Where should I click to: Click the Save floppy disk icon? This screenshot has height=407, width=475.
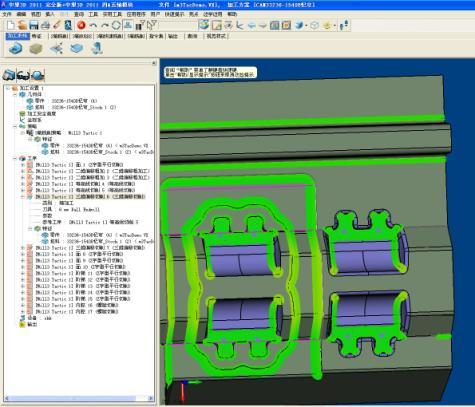[33, 25]
